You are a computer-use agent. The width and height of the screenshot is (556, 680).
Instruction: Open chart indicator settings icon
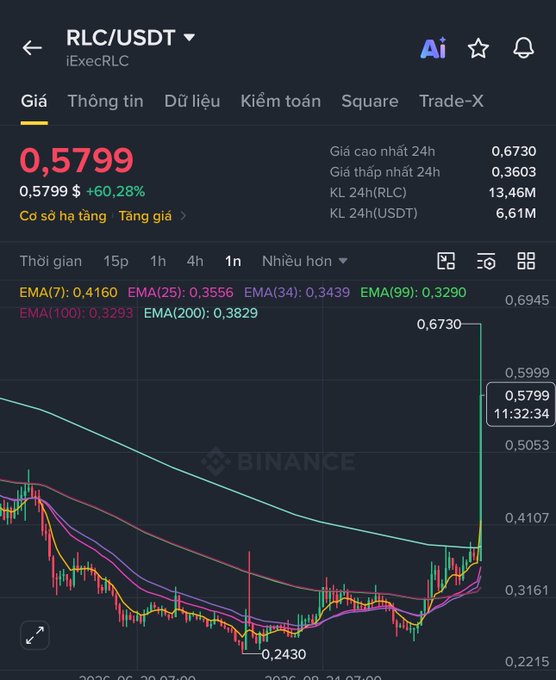click(x=486, y=261)
